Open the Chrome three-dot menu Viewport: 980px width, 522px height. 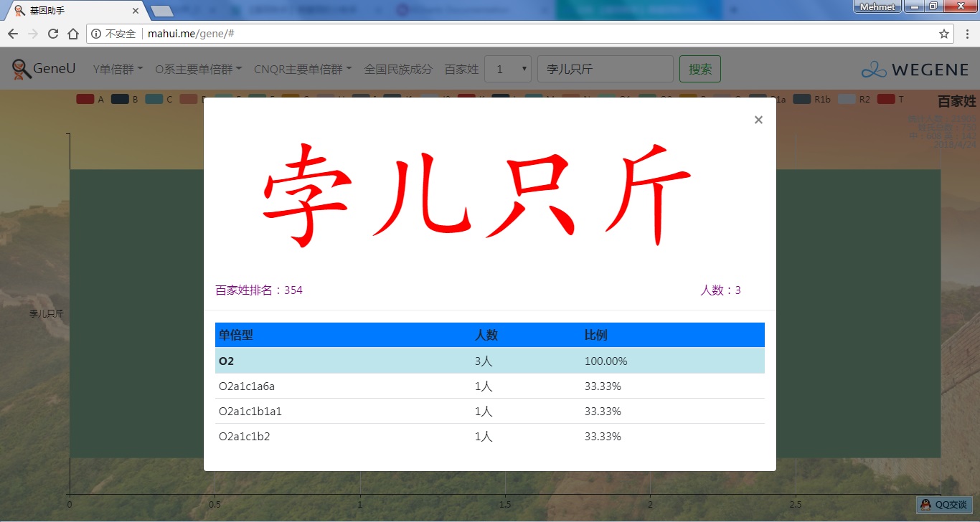tap(966, 34)
